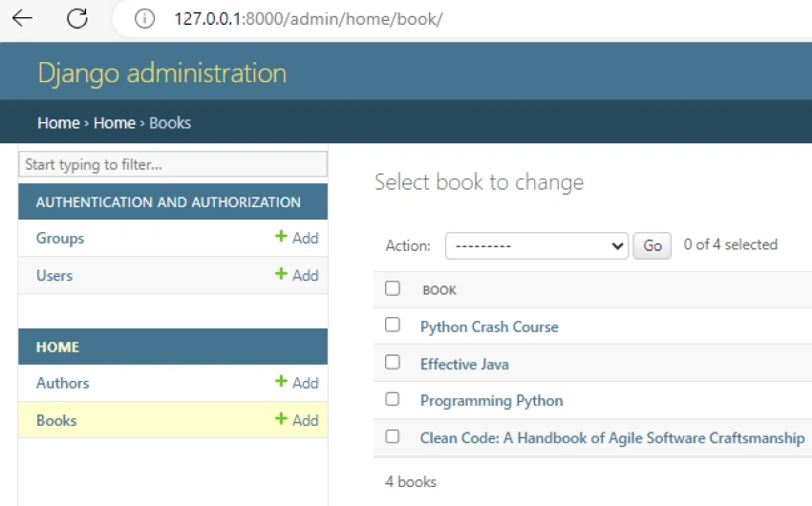Check the box for Effective Java

click(393, 362)
